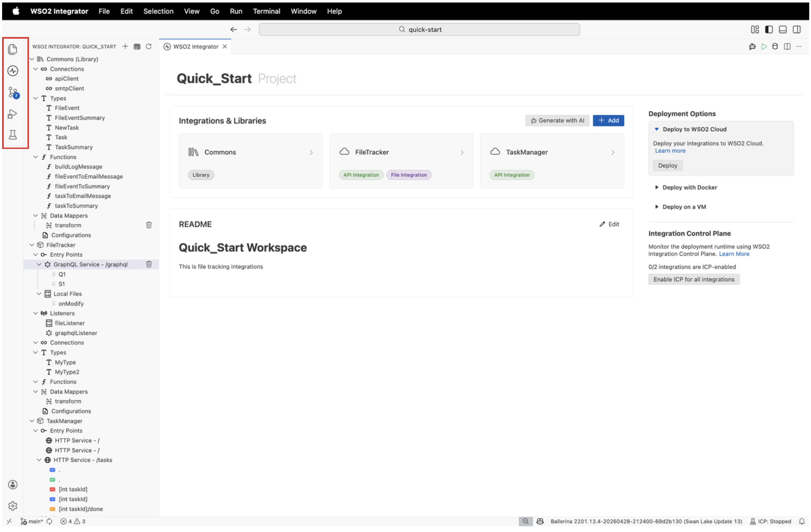Image resolution: width=811 pixels, height=532 pixels.
Task: Click the plus icon in the sidebar header
Action: [125, 47]
